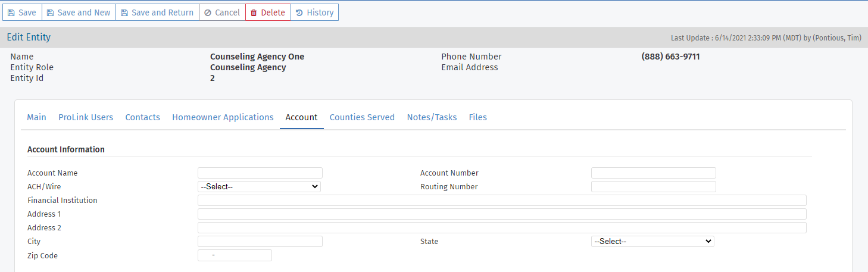Cancel editing the entity
This screenshot has width=868, height=272.
tap(222, 12)
